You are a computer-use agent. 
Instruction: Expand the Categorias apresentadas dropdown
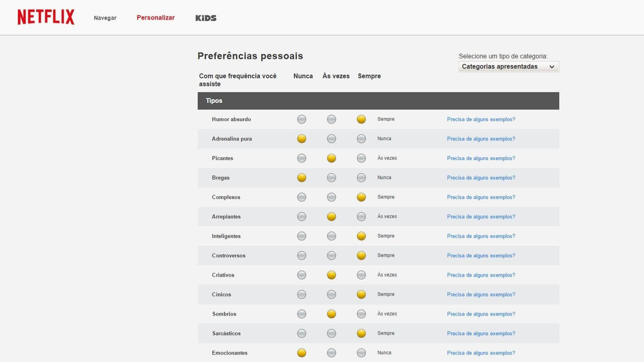coord(508,67)
